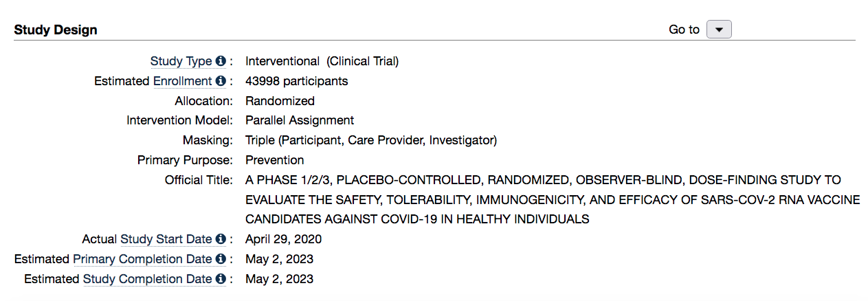Click the info icon after Study Start Date

click(x=221, y=239)
